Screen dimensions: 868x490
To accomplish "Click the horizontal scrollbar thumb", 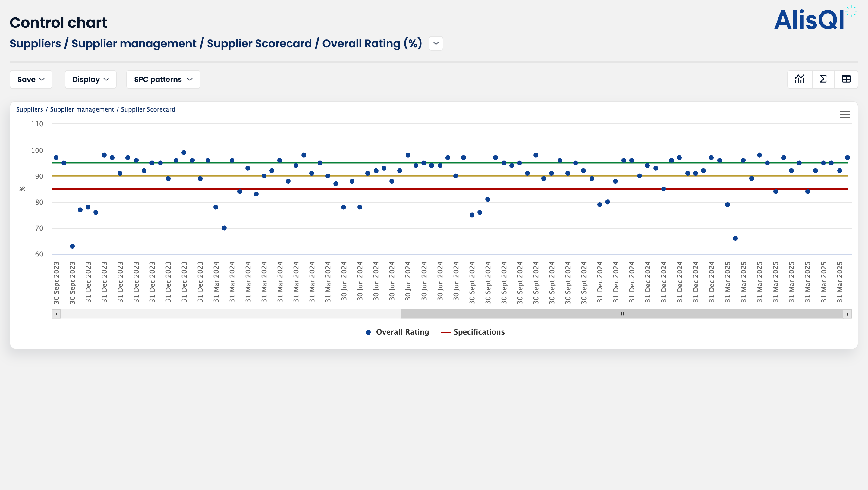I will pyautogui.click(x=622, y=314).
